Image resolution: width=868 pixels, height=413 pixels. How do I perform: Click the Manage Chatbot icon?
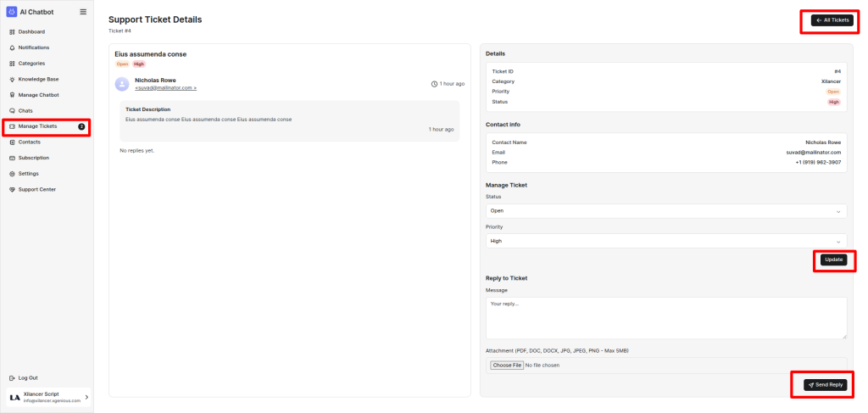tap(12, 95)
